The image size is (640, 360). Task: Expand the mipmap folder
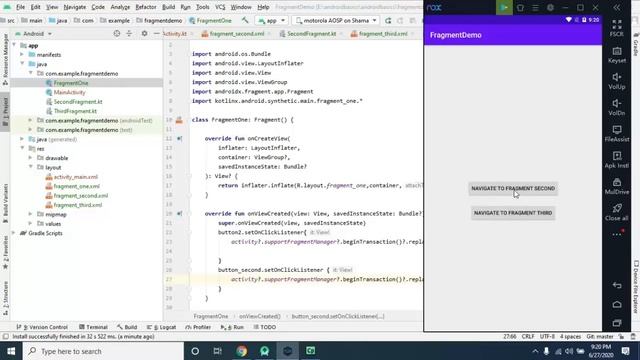click(30, 214)
